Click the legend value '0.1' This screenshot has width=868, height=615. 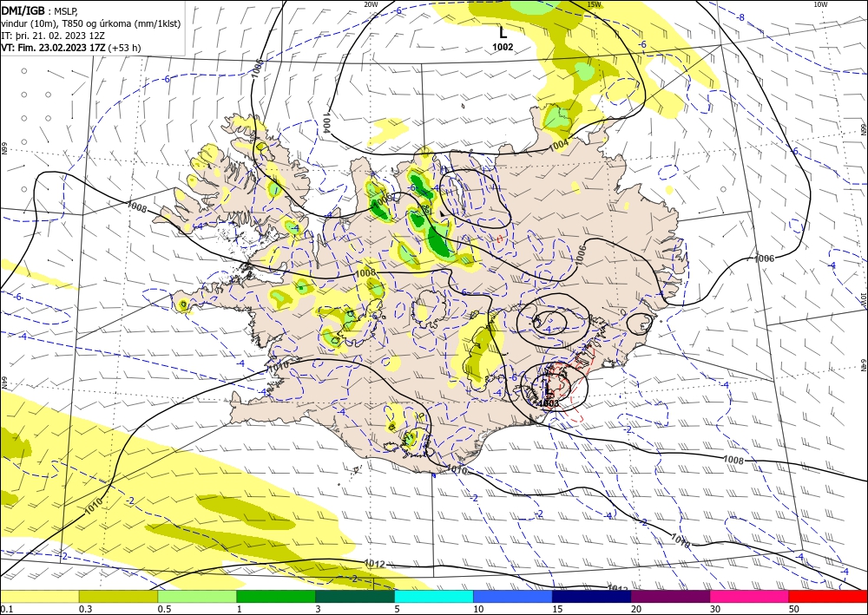(x=5, y=609)
